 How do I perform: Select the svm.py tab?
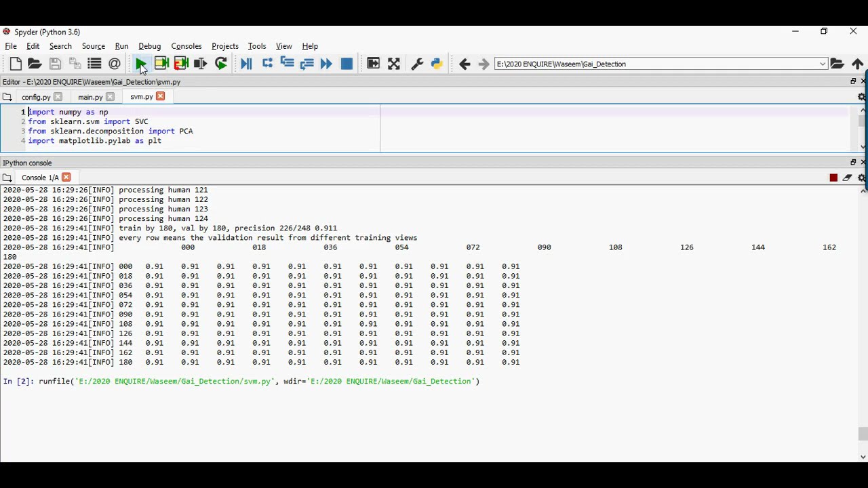click(x=141, y=97)
